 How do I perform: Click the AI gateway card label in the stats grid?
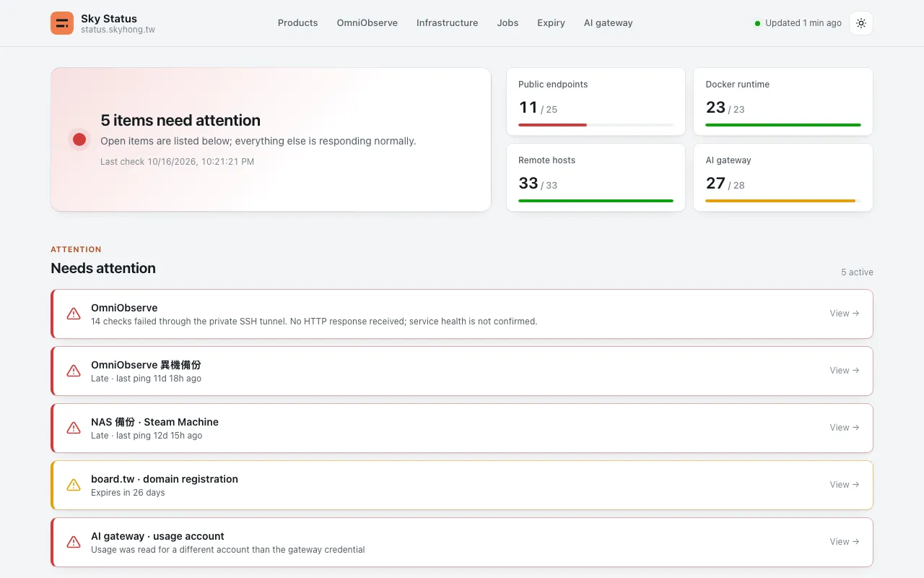[728, 160]
